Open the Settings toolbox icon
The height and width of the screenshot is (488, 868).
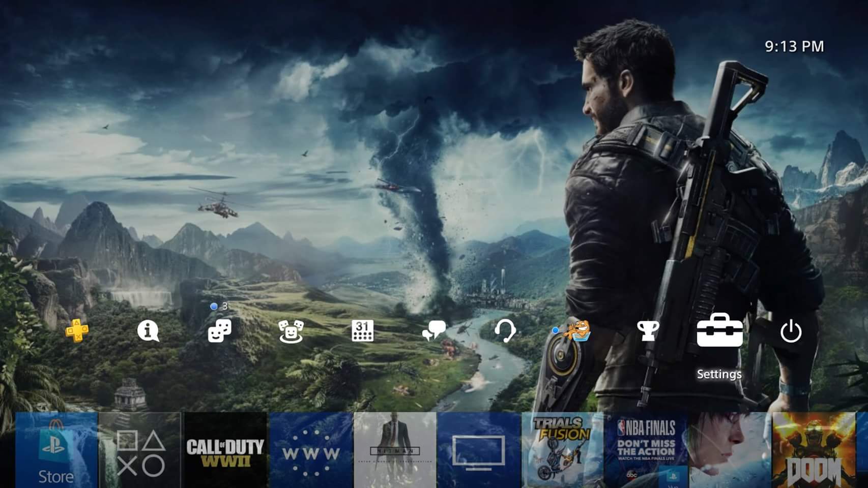tap(719, 330)
